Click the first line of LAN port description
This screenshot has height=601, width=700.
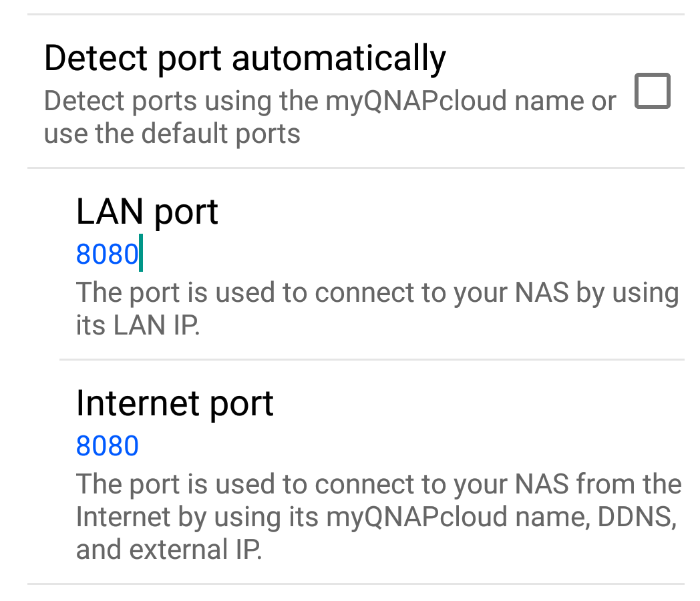pyautogui.click(x=377, y=293)
